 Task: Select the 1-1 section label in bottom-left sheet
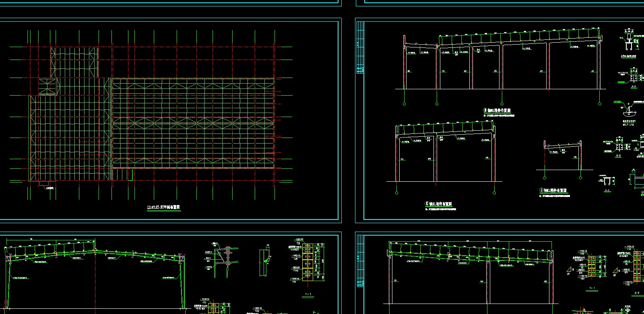(x=308, y=294)
